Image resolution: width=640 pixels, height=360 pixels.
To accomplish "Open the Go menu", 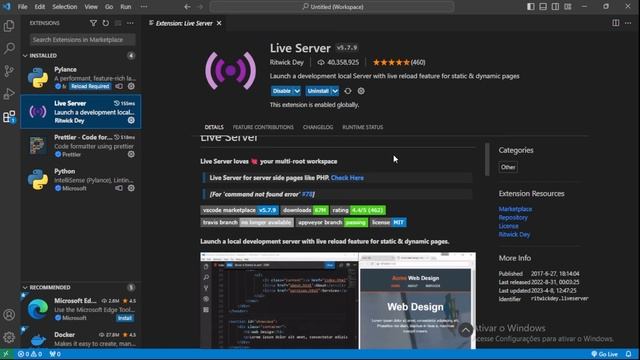I will tap(109, 7).
